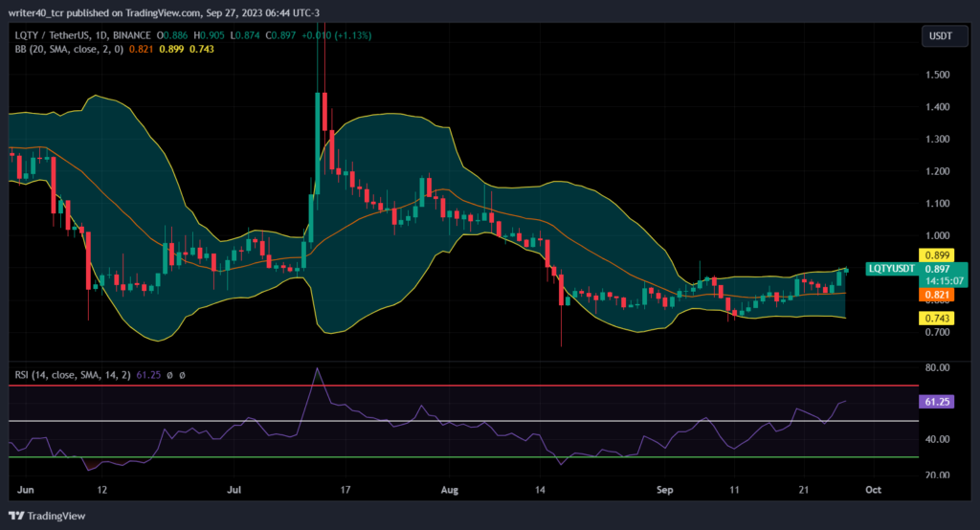The height and width of the screenshot is (530, 980).
Task: Click the 1.000 price axis label
Action: (x=937, y=235)
